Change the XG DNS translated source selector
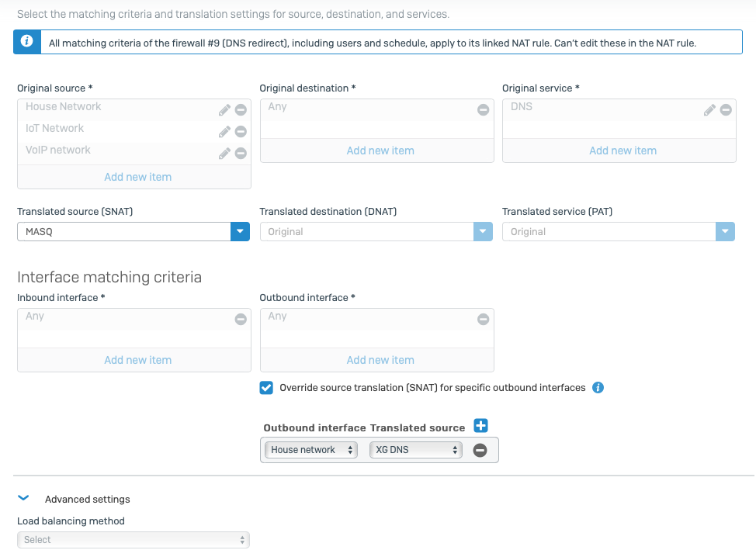The image size is (756, 557). pos(415,450)
